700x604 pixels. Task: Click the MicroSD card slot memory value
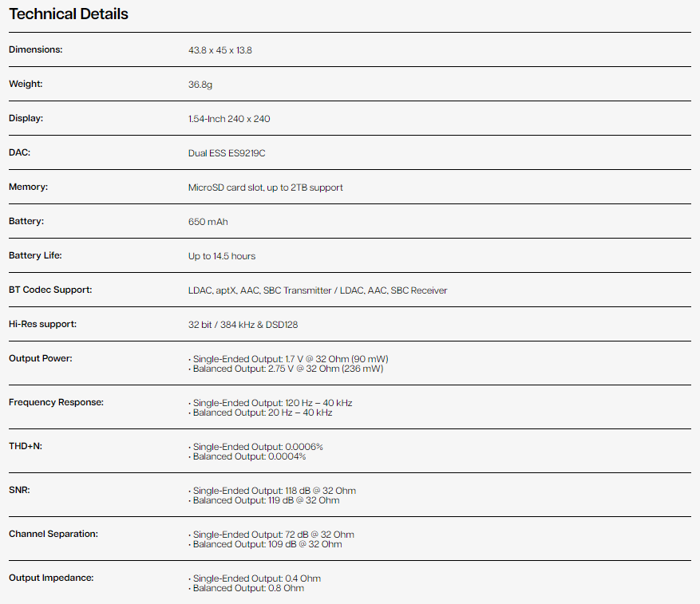pos(265,188)
